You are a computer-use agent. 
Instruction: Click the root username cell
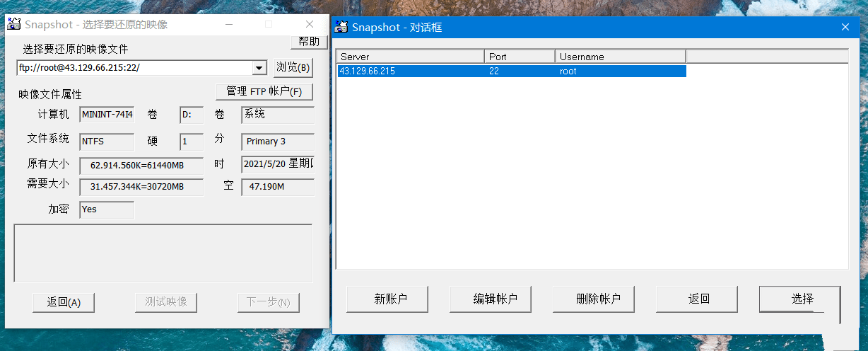click(568, 71)
